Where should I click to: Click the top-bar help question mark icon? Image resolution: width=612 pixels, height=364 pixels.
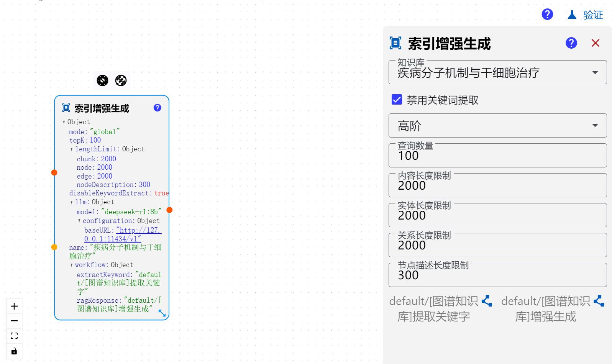(547, 15)
